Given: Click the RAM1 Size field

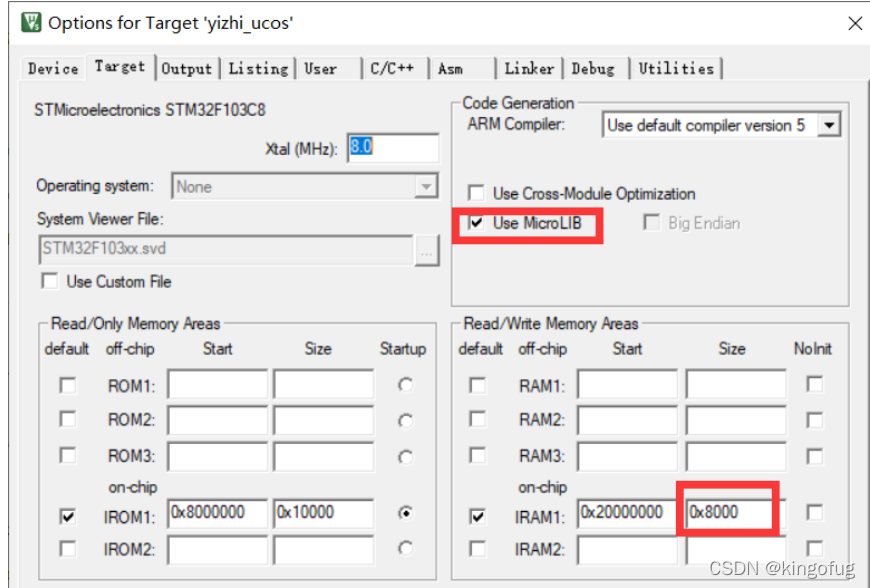Looking at the screenshot, I should (x=736, y=384).
